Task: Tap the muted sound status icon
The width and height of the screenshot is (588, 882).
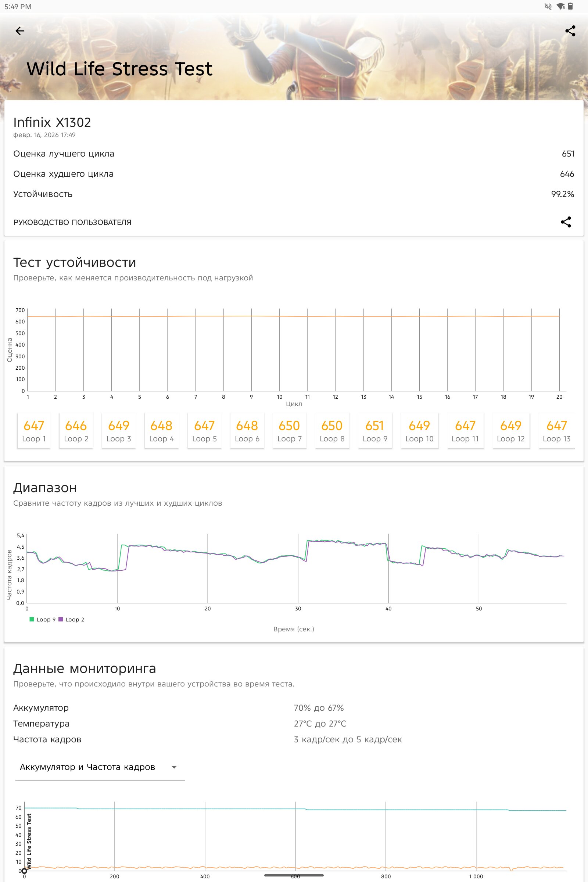Action: tap(548, 6)
